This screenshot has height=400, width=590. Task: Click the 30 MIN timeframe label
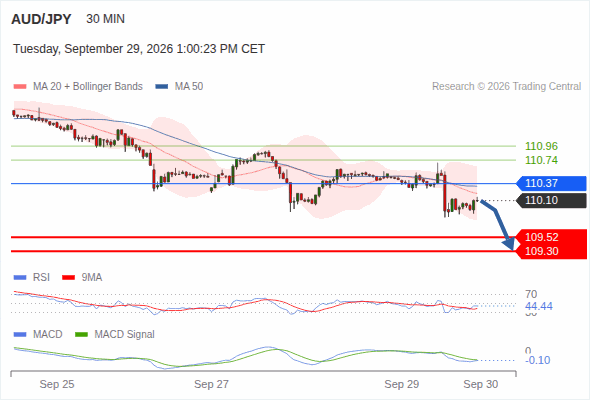[105, 19]
